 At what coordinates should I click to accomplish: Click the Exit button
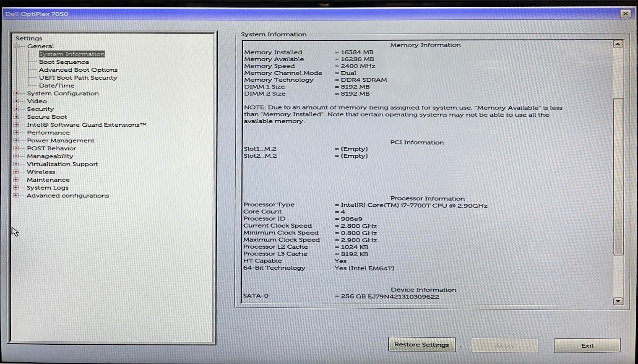(x=587, y=346)
